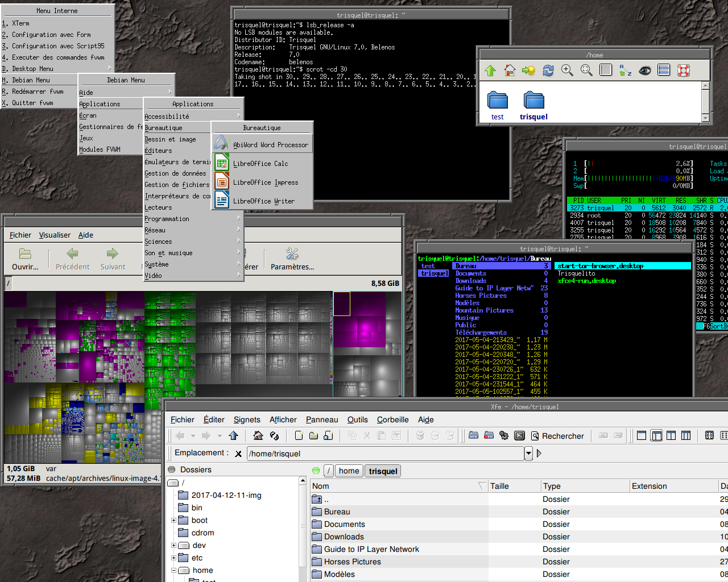Select tree and two panels view in Xfe

686,436
